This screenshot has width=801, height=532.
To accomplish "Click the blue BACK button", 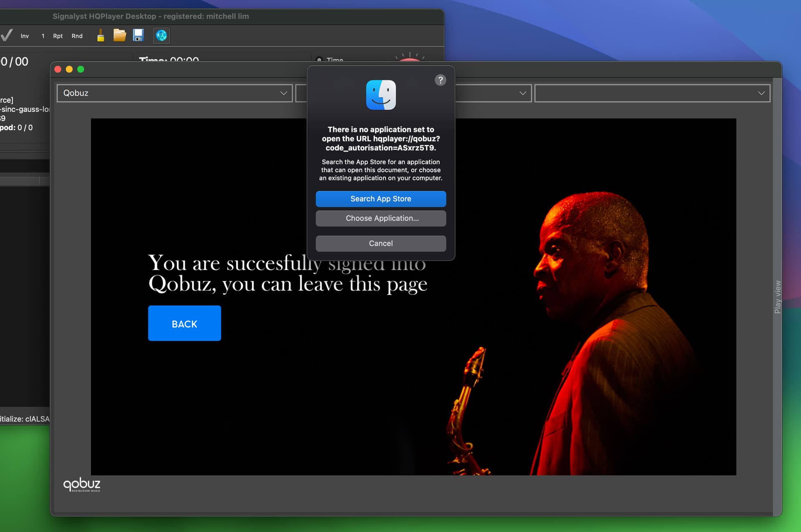I will pyautogui.click(x=184, y=323).
